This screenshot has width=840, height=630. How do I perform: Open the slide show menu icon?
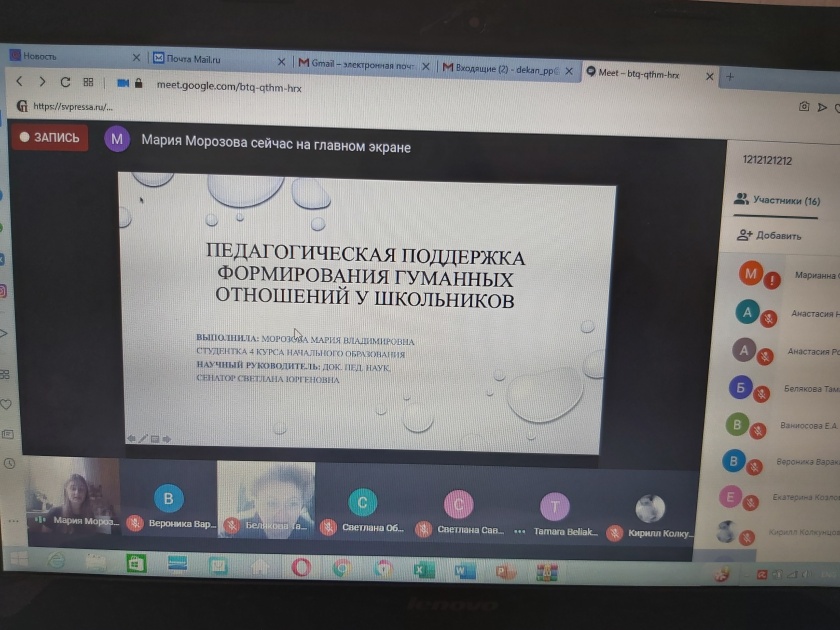155,439
